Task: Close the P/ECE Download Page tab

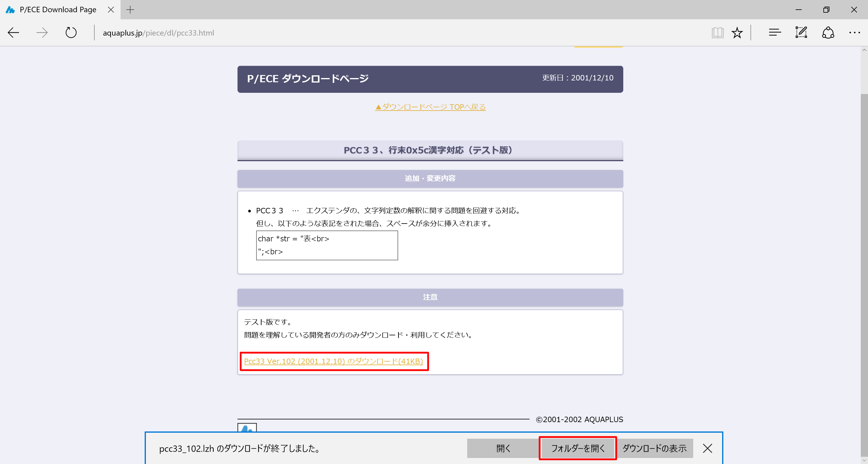Action: click(111, 10)
